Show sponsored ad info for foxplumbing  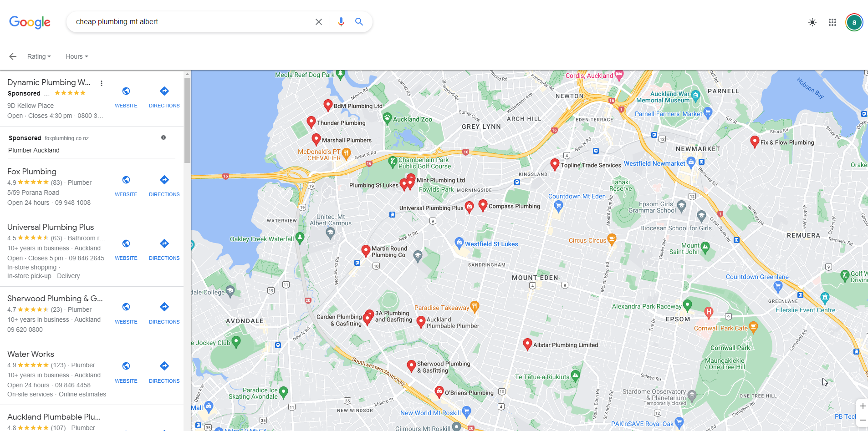(163, 137)
